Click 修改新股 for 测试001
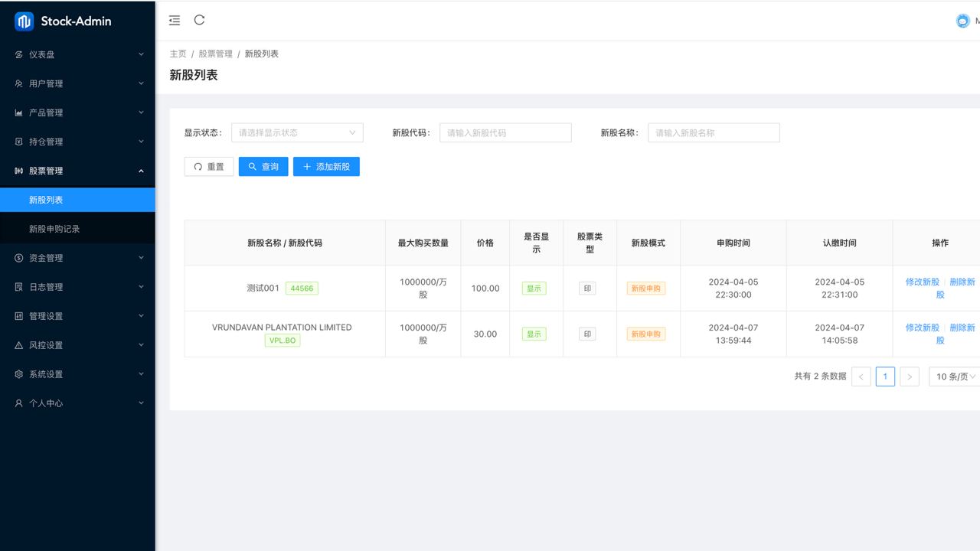This screenshot has width=980, height=551. [922, 282]
